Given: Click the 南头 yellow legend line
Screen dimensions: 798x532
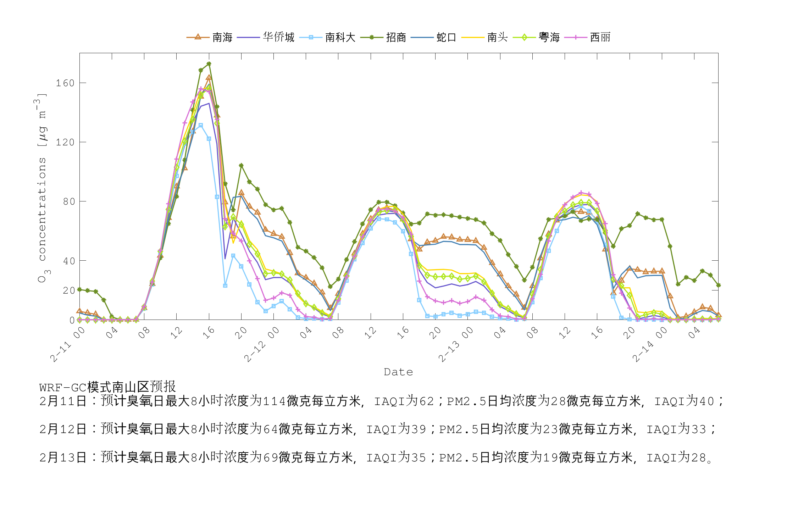Looking at the screenshot, I should click(x=473, y=37).
